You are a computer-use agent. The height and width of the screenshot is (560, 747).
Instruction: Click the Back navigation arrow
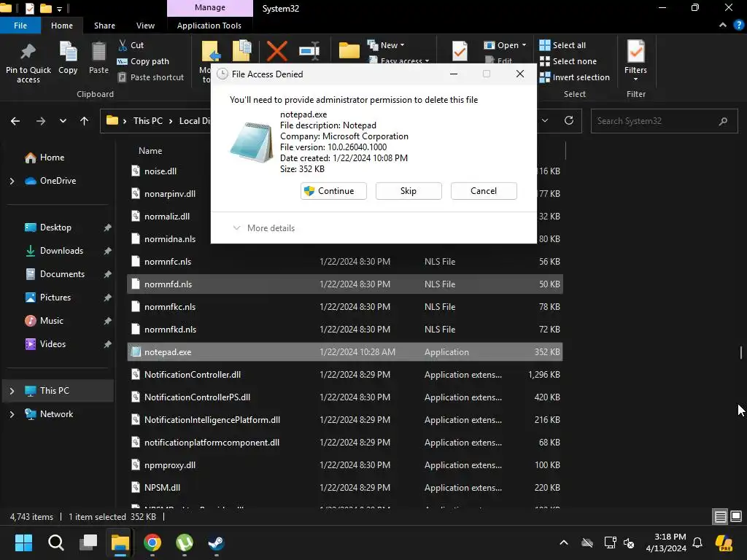[x=15, y=121]
